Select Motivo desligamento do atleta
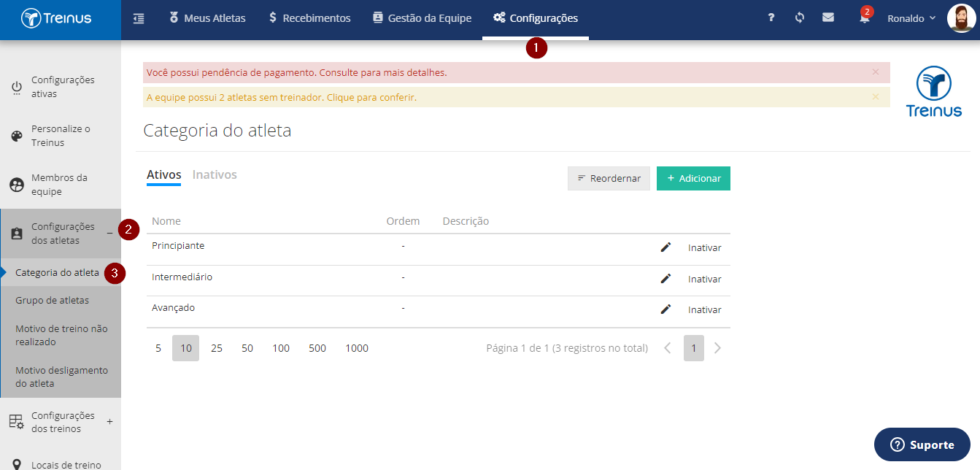The height and width of the screenshot is (470, 980). (x=61, y=377)
